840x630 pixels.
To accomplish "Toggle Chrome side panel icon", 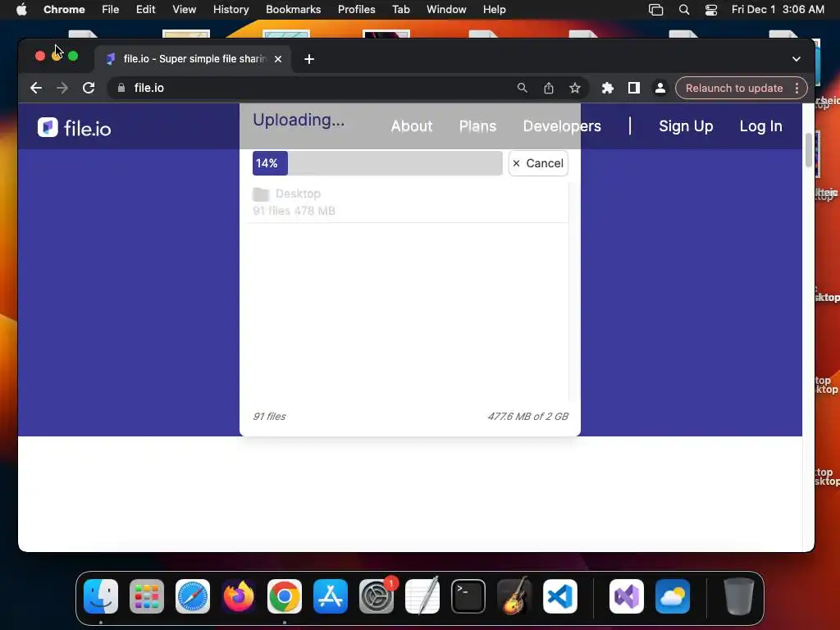I will [634, 88].
